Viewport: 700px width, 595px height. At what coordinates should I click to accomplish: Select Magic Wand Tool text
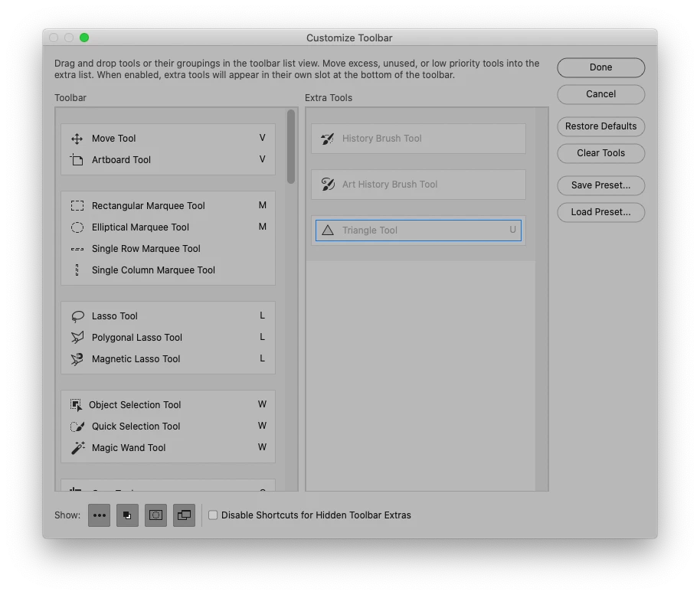point(129,448)
